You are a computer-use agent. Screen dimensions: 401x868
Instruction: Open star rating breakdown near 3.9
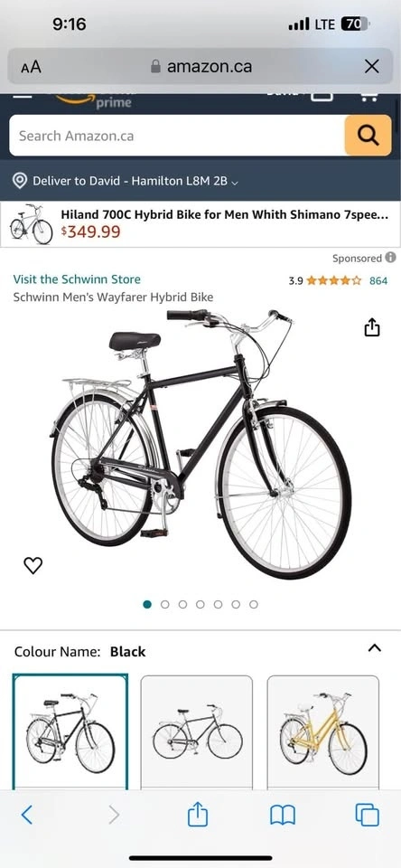(x=333, y=280)
